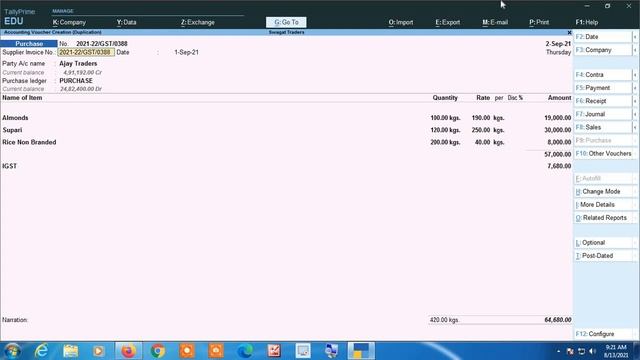Open the E: Export menu
Viewport: 640px width, 360px height.
click(447, 22)
